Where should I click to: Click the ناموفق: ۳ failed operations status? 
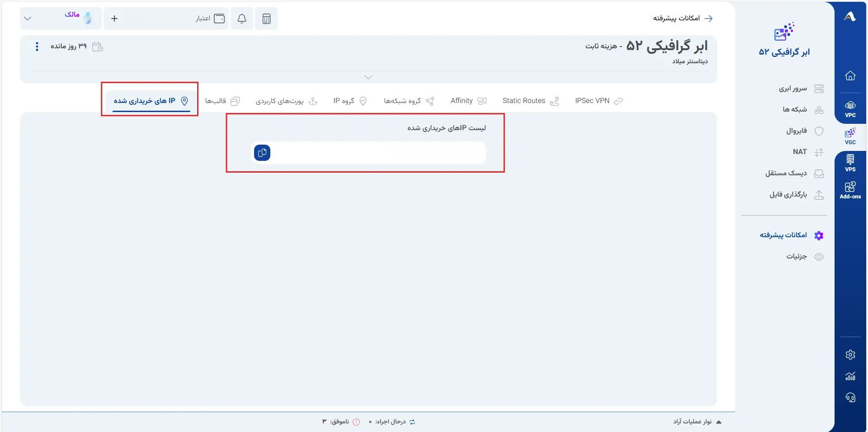click(341, 422)
